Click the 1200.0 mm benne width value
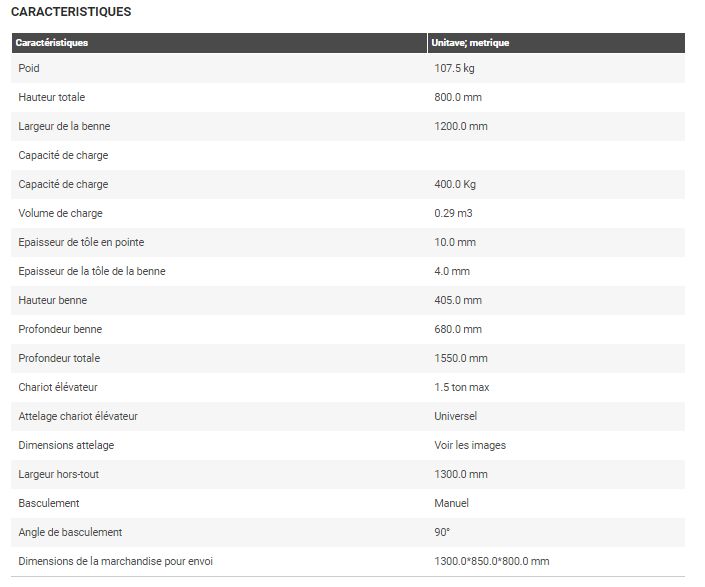The image size is (705, 587). click(461, 126)
